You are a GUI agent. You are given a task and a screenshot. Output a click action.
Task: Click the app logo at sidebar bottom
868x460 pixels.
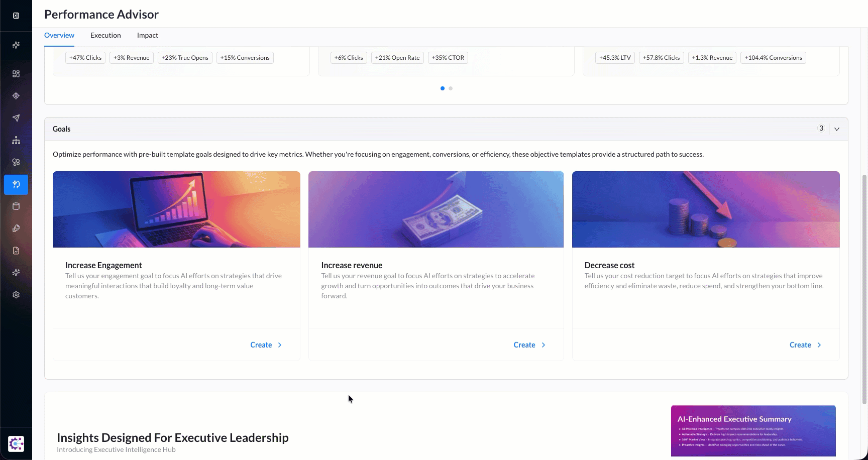tap(16, 444)
